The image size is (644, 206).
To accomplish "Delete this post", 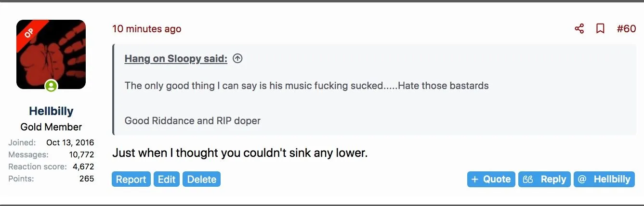I will [x=201, y=179].
